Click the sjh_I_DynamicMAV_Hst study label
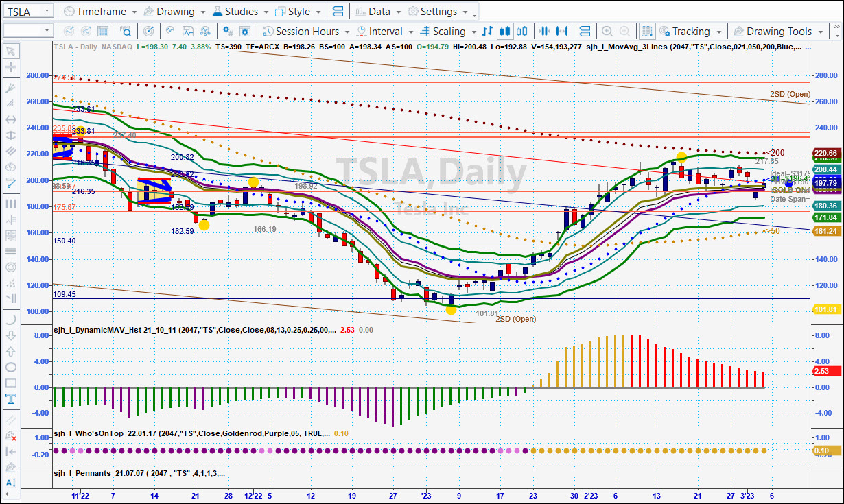844x504 pixels. click(x=195, y=330)
